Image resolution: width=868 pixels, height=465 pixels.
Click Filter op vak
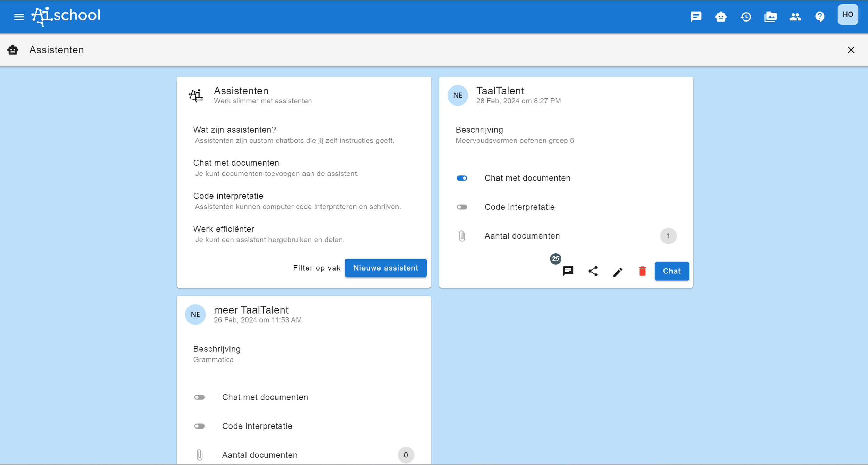pyautogui.click(x=317, y=268)
